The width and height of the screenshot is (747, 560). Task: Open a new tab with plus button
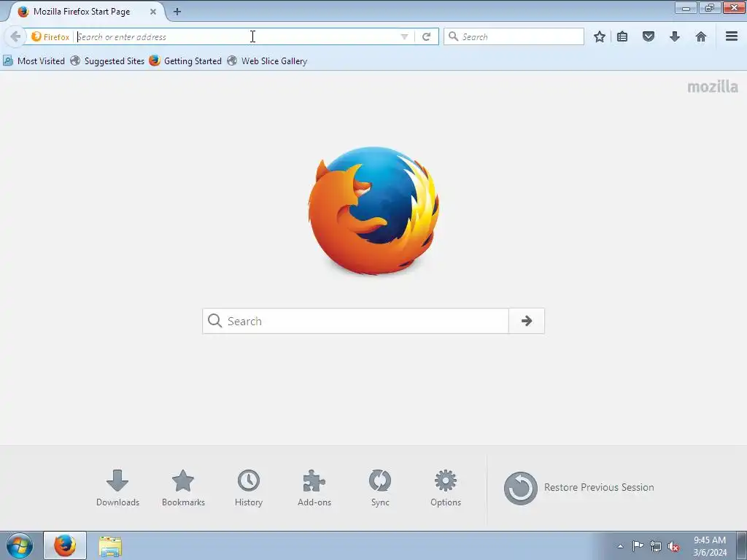[x=177, y=12]
